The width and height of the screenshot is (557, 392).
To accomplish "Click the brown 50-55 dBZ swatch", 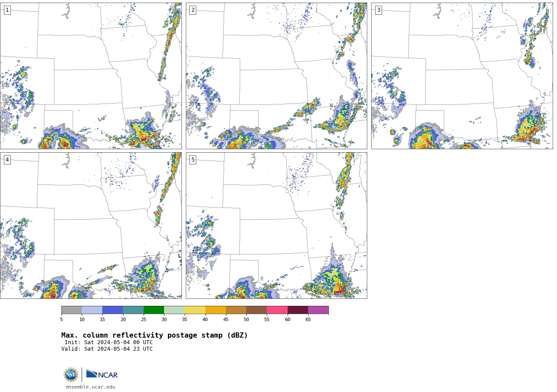I will pyautogui.click(x=256, y=310).
